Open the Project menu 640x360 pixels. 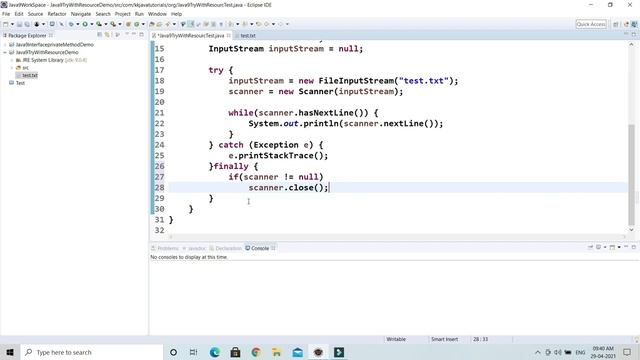(x=122, y=14)
